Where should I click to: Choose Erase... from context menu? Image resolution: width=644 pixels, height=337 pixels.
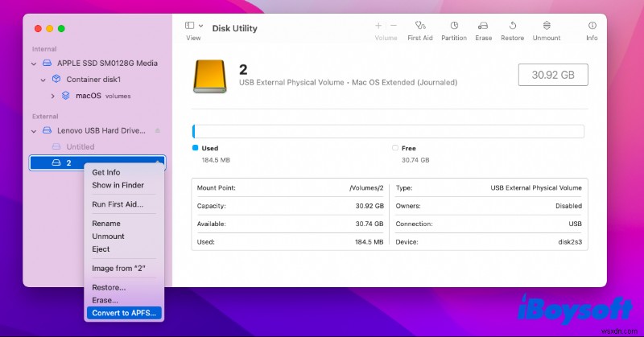pyautogui.click(x=105, y=300)
